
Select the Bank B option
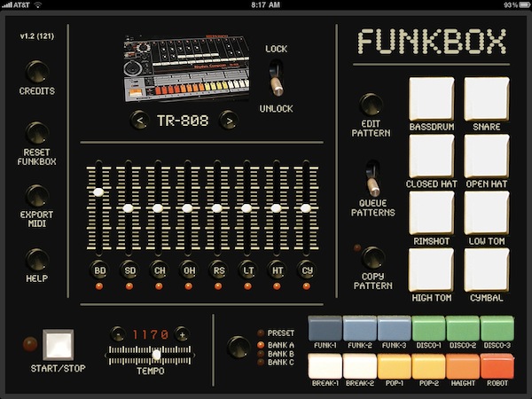tap(276, 354)
